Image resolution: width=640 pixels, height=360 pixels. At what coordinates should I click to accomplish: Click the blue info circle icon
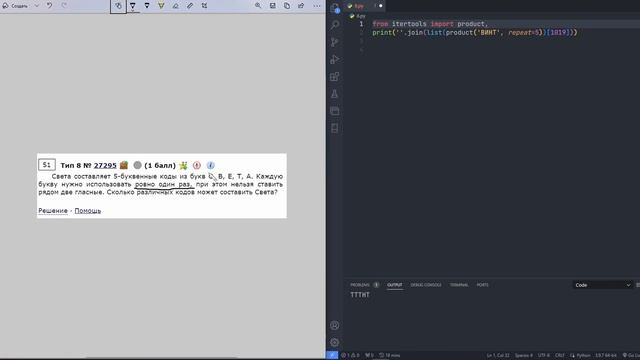pyautogui.click(x=211, y=165)
